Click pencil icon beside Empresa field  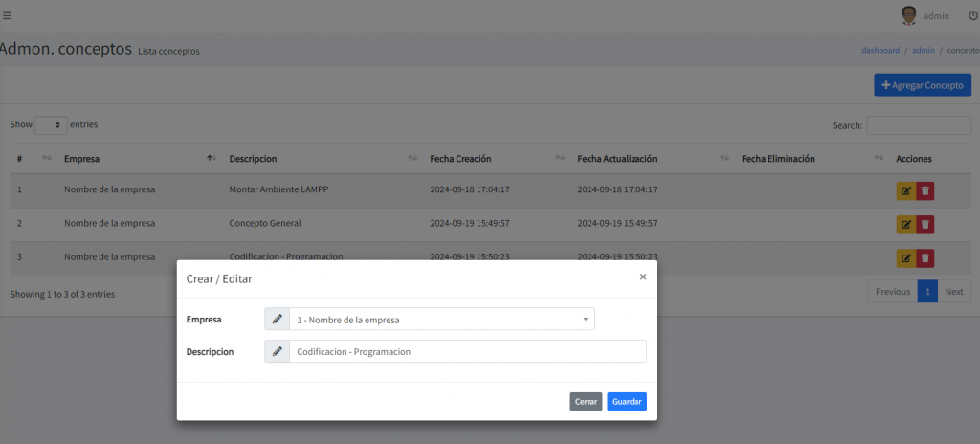click(277, 319)
